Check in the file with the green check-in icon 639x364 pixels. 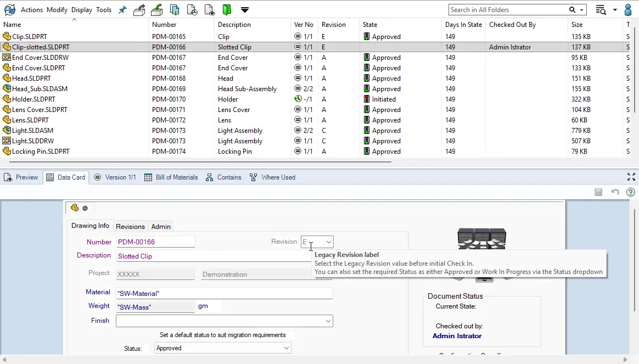[156, 9]
